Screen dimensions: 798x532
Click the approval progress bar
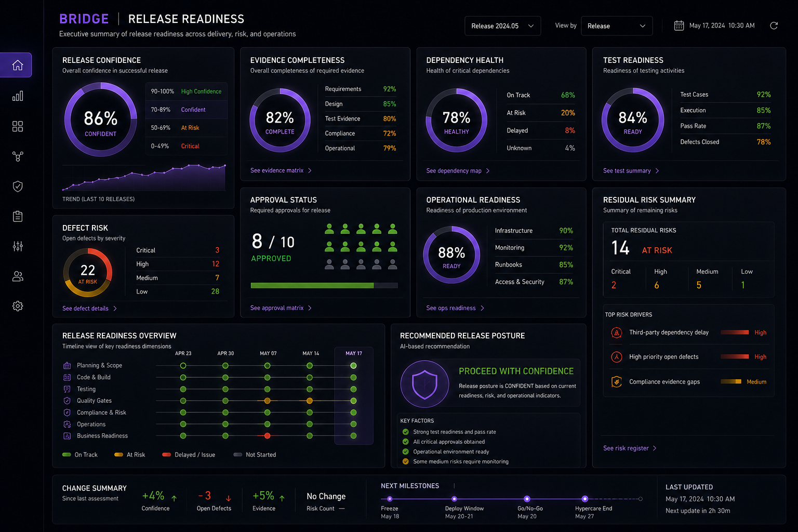pos(324,285)
